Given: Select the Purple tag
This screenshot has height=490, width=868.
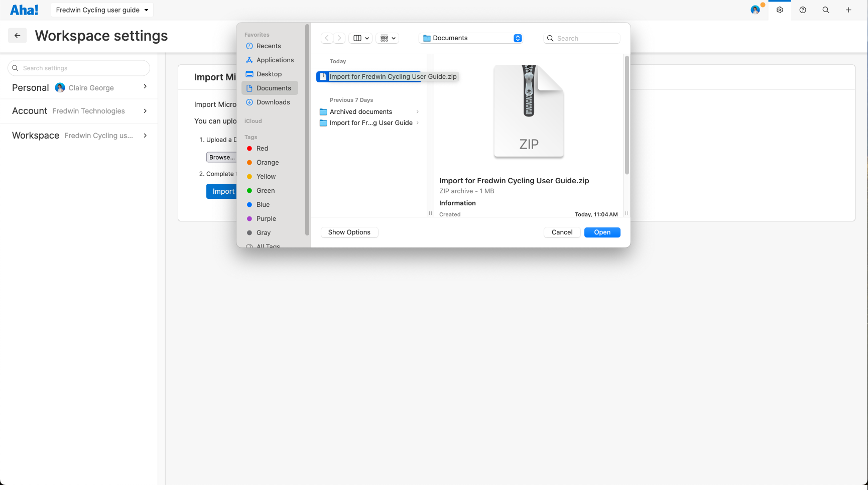Looking at the screenshot, I should [x=267, y=218].
